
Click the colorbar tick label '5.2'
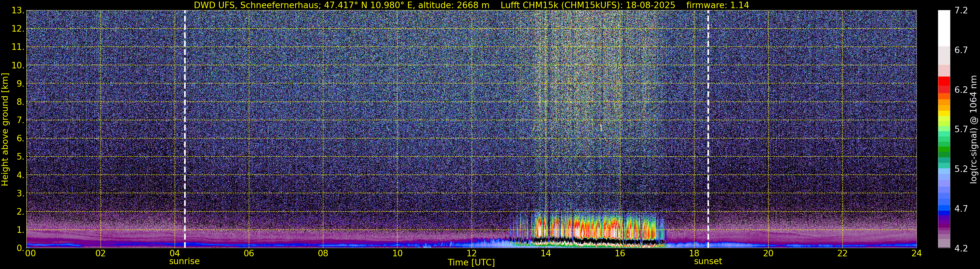click(x=961, y=169)
